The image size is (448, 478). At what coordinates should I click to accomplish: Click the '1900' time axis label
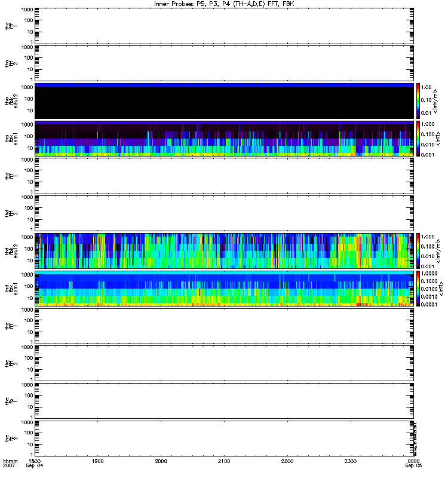(x=97, y=461)
